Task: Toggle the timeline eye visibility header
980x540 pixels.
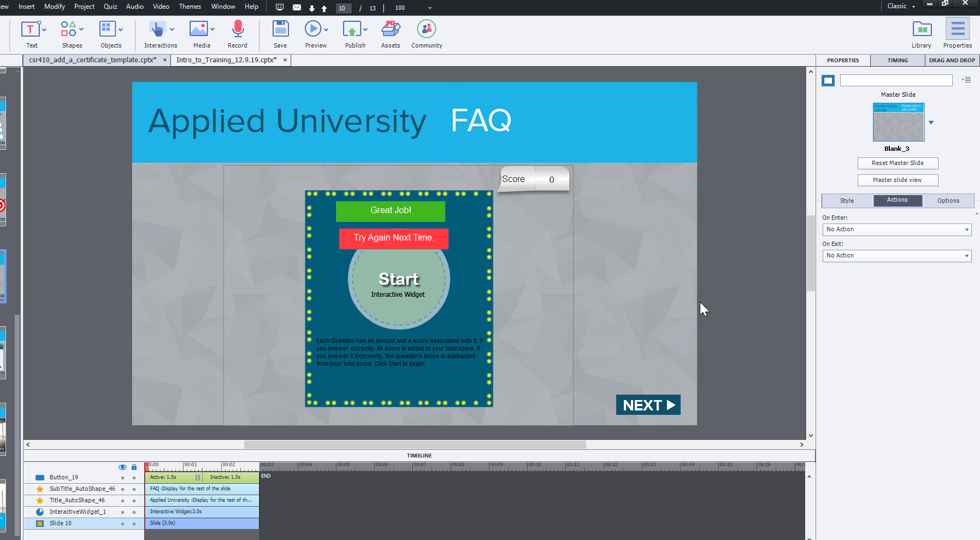Action: point(122,467)
